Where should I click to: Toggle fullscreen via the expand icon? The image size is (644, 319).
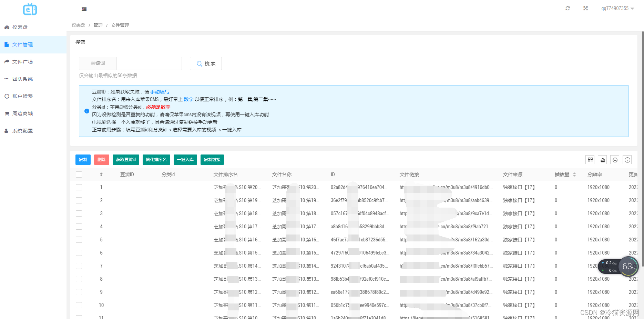pyautogui.click(x=585, y=8)
